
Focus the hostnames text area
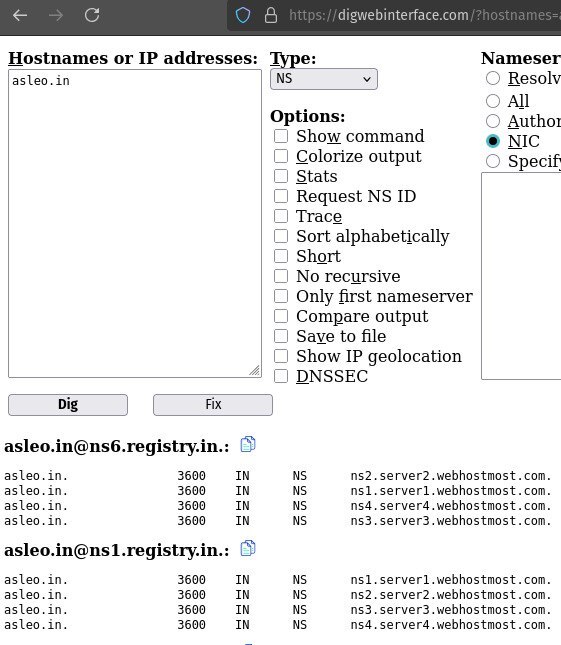[135, 223]
